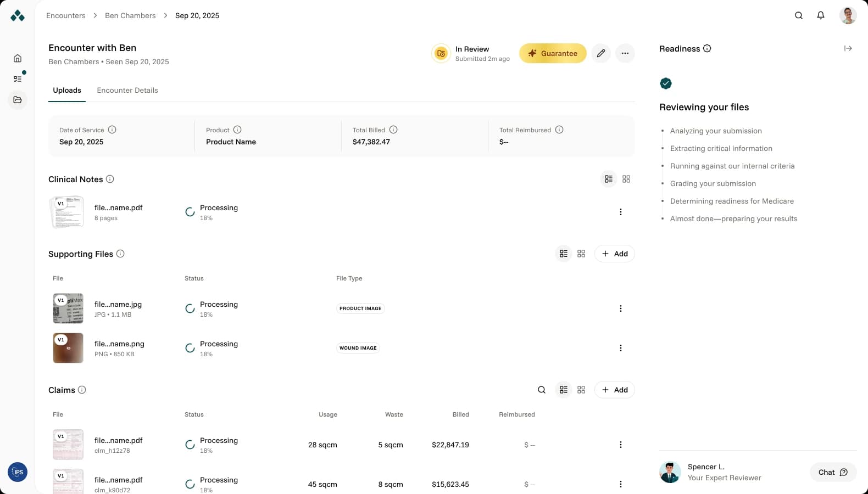The width and height of the screenshot is (868, 494).
Task: Open the notifications bell
Action: tap(821, 15)
